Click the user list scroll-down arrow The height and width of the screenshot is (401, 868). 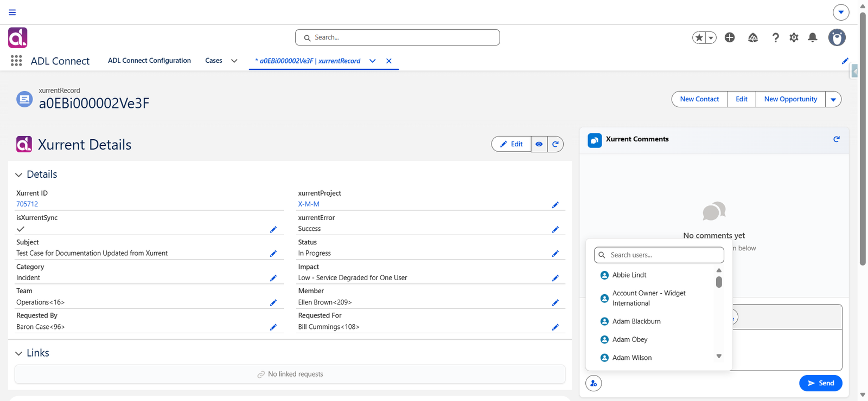click(x=719, y=356)
